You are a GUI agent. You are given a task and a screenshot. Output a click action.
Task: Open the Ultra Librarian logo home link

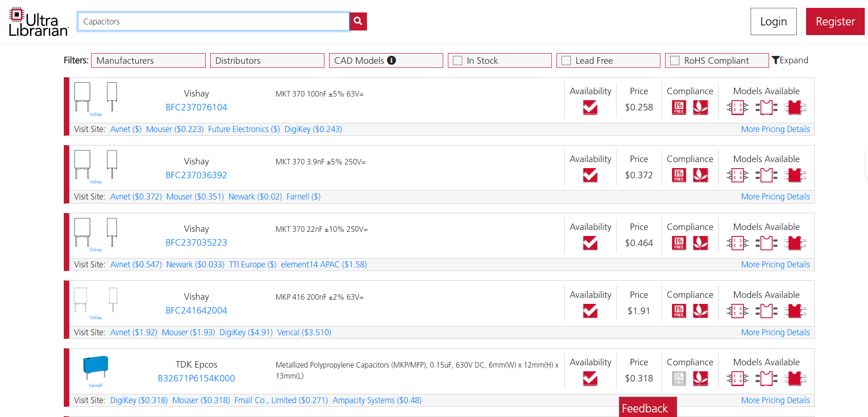(x=39, y=22)
